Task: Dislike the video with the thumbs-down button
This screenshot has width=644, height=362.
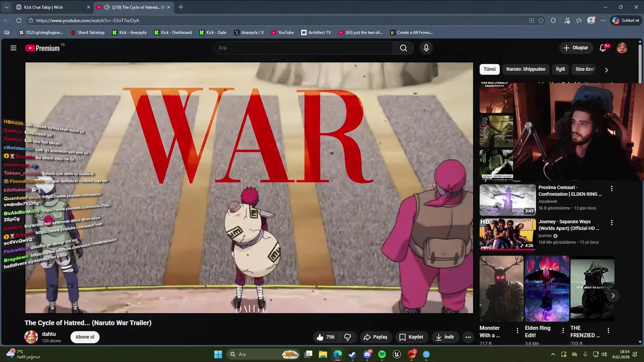Action: [347, 337]
